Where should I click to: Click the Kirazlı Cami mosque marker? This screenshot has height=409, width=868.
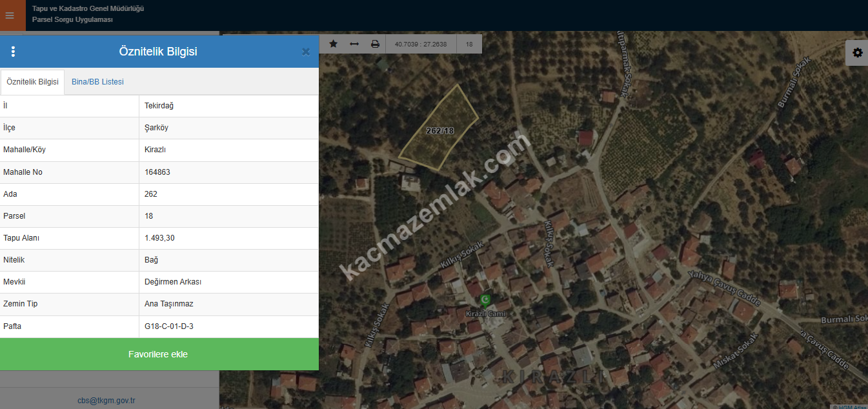(x=485, y=301)
